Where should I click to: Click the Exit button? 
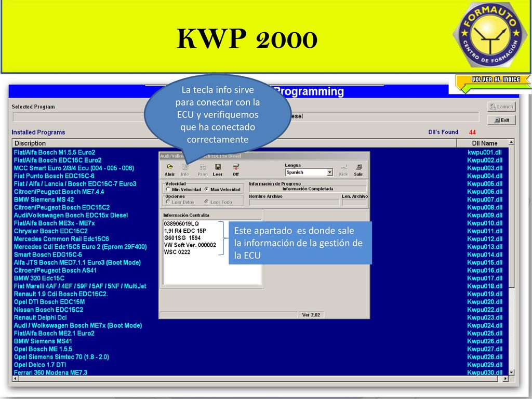point(501,120)
